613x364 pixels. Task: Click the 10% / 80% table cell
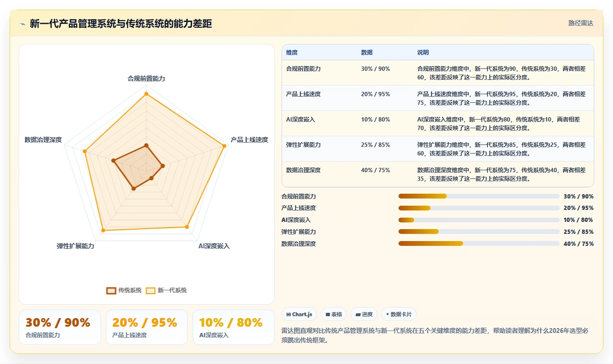[375, 120]
